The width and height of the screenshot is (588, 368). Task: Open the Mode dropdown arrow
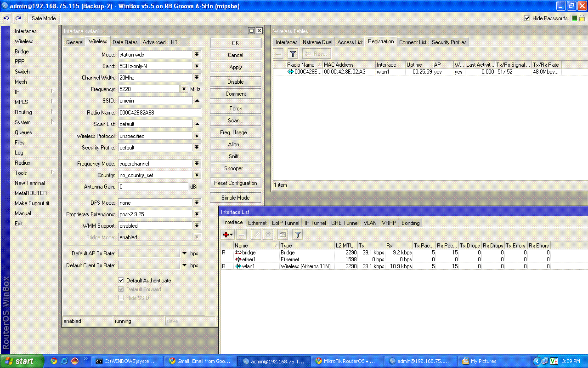pos(197,54)
